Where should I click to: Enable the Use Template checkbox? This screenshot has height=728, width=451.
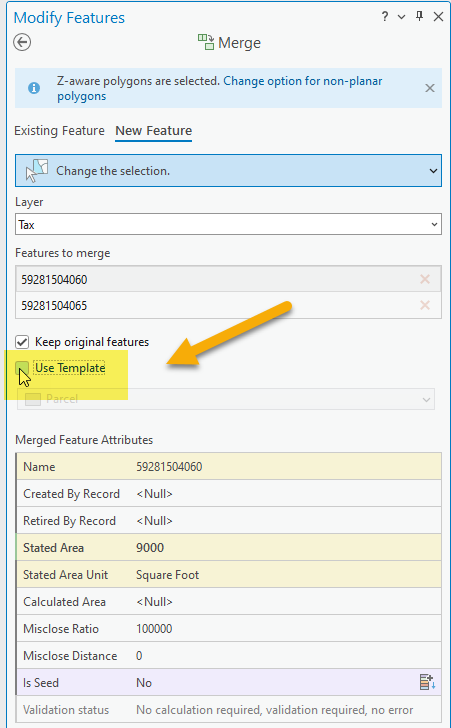click(x=22, y=368)
